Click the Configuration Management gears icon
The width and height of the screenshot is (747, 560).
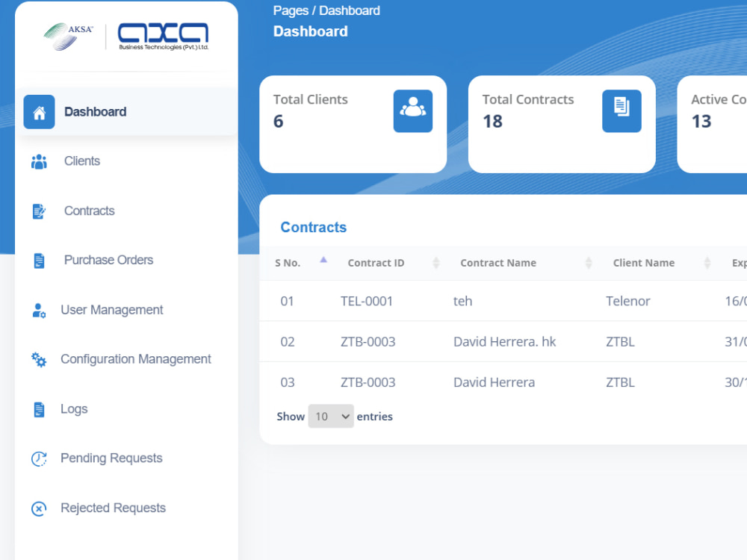tap(39, 360)
